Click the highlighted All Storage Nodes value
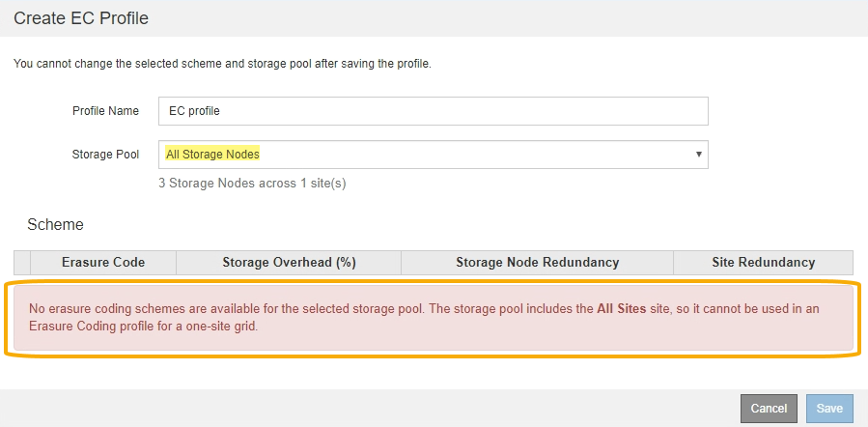 [212, 155]
